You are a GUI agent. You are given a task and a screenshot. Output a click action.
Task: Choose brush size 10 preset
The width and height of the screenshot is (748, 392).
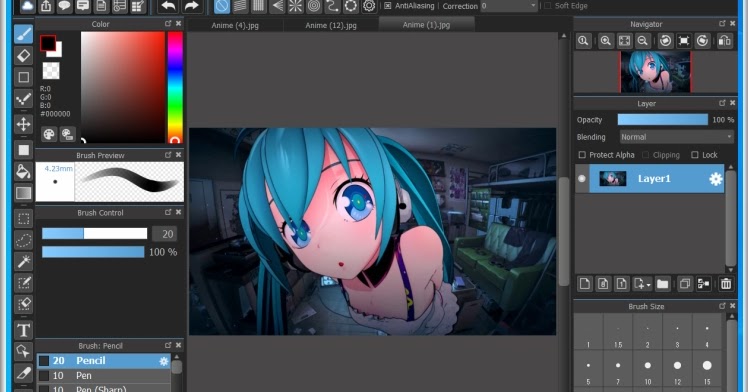tap(648, 370)
